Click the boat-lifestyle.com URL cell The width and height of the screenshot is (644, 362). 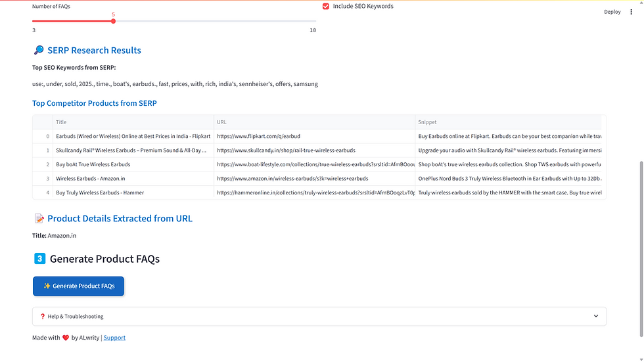[x=314, y=164]
